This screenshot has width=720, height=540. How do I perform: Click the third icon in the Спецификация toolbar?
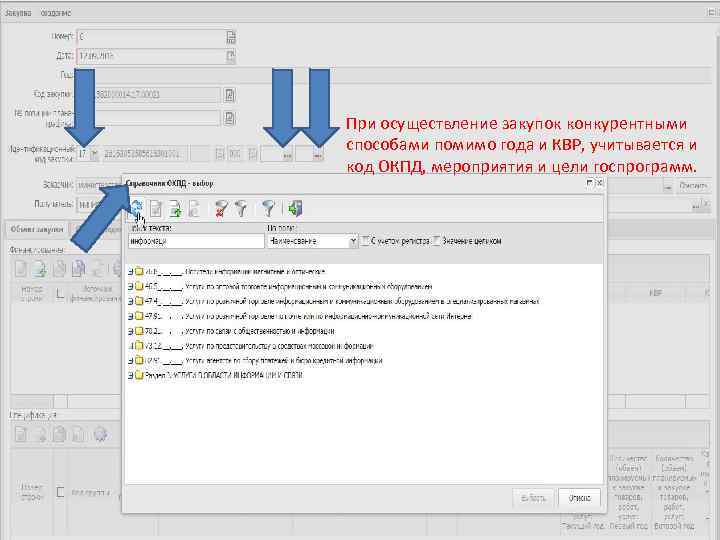coord(59,434)
